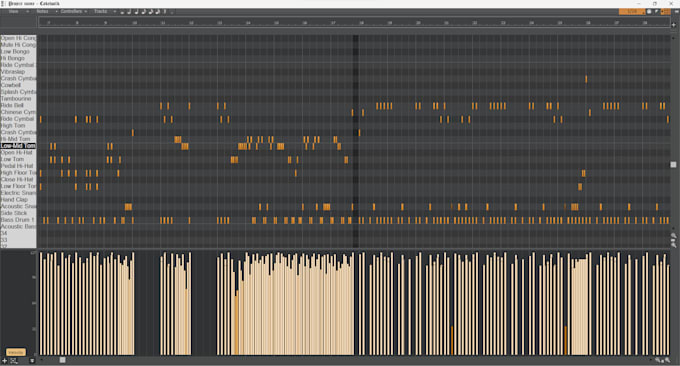The image size is (680, 366).
Task: Add a controller lane with plus icon
Action: [x=4, y=361]
